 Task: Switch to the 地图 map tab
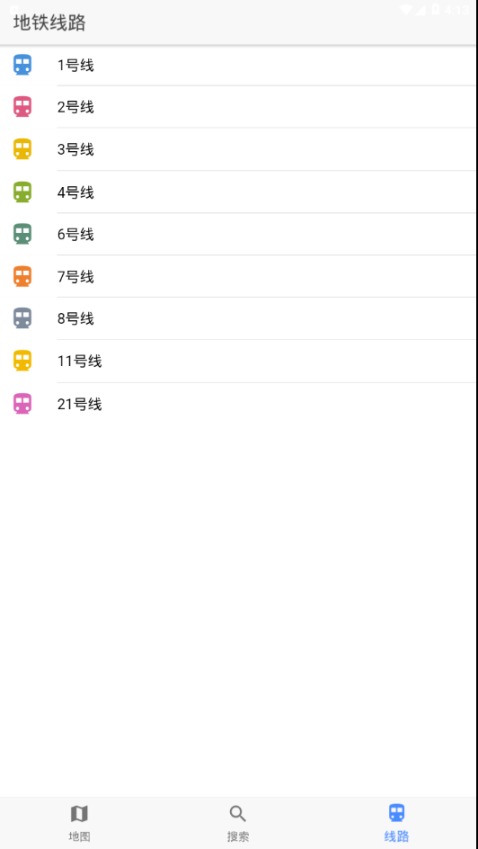[79, 823]
